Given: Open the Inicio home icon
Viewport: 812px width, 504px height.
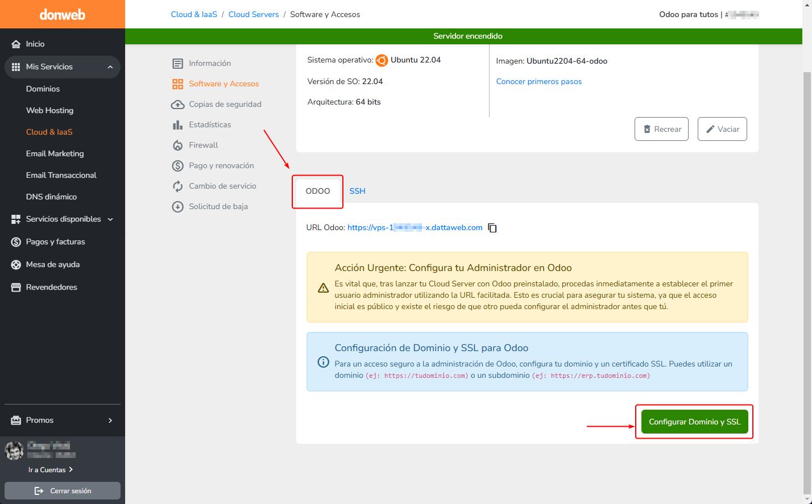Looking at the screenshot, I should 16,44.
